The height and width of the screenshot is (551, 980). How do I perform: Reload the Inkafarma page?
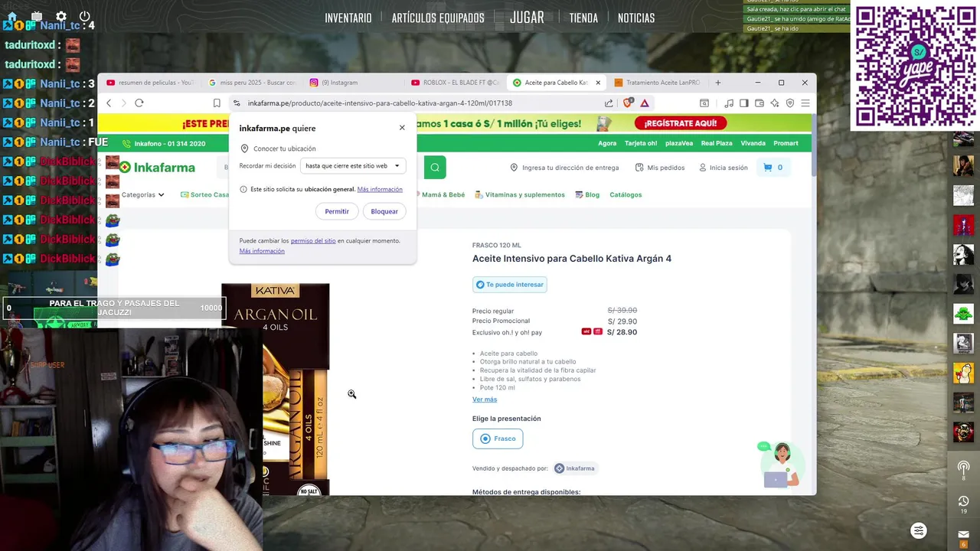pos(139,103)
